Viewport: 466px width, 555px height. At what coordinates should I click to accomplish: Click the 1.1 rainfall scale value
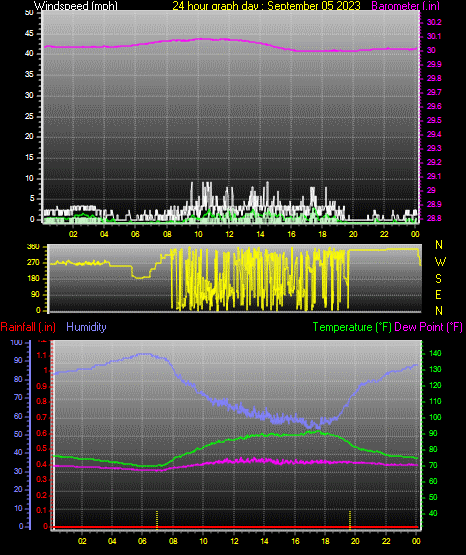coord(42,355)
